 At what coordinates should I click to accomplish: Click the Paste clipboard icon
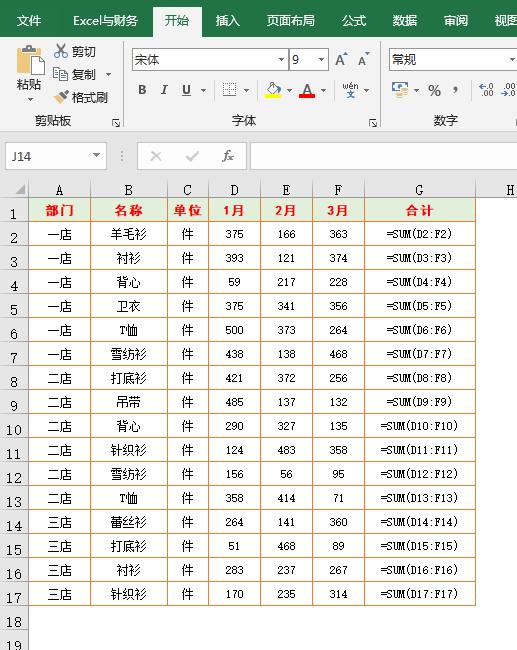point(30,61)
